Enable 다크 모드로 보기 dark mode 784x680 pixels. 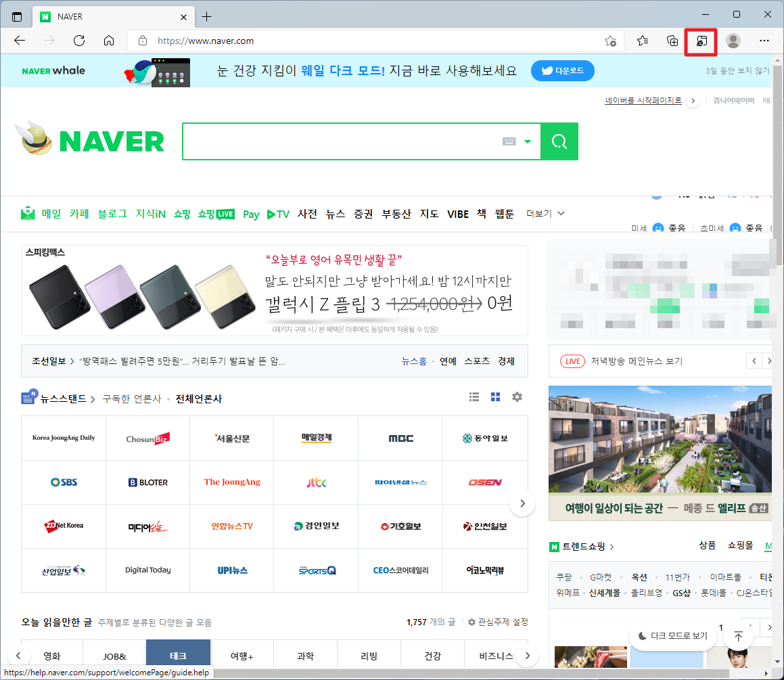[674, 635]
